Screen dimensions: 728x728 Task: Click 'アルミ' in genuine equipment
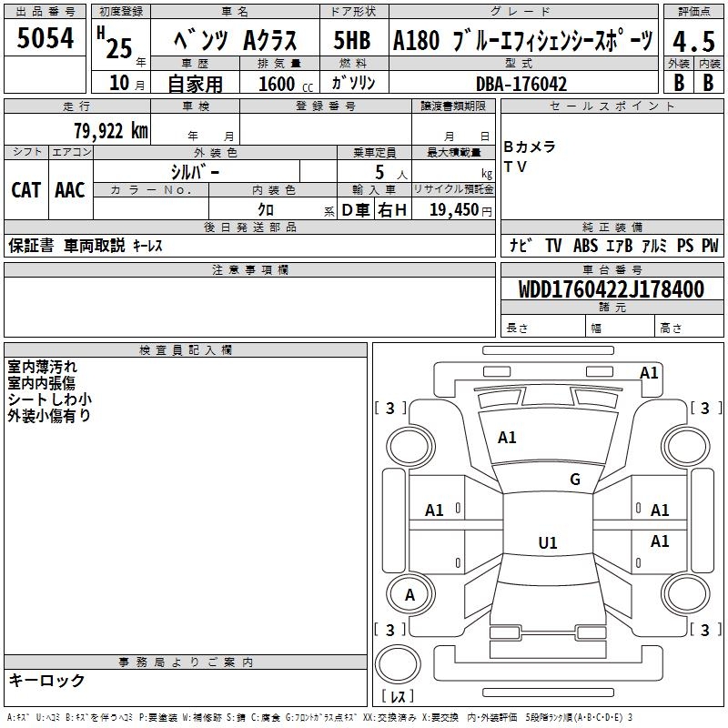click(654, 245)
